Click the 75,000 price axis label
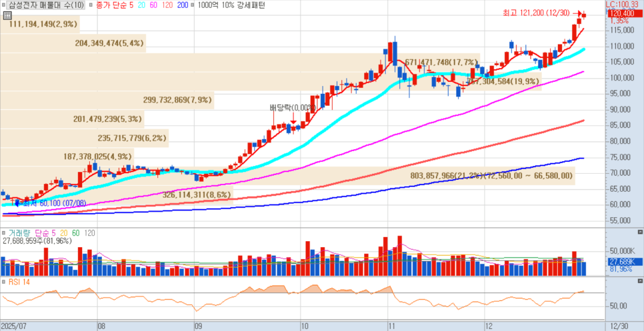This screenshot has width=644, height=331. (x=622, y=157)
